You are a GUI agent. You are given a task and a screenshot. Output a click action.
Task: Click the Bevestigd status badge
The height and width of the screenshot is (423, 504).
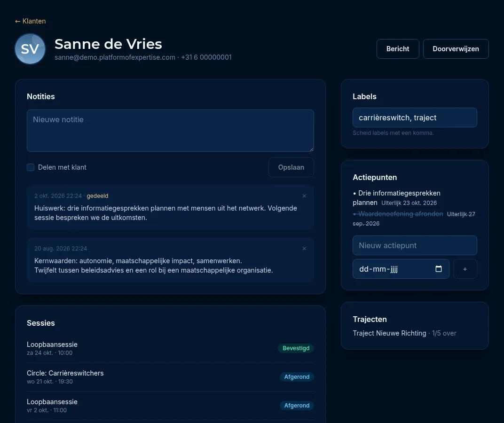tap(296, 348)
